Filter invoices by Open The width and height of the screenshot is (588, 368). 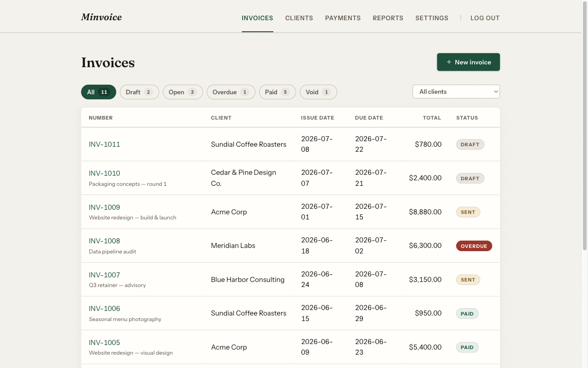pyautogui.click(x=183, y=92)
